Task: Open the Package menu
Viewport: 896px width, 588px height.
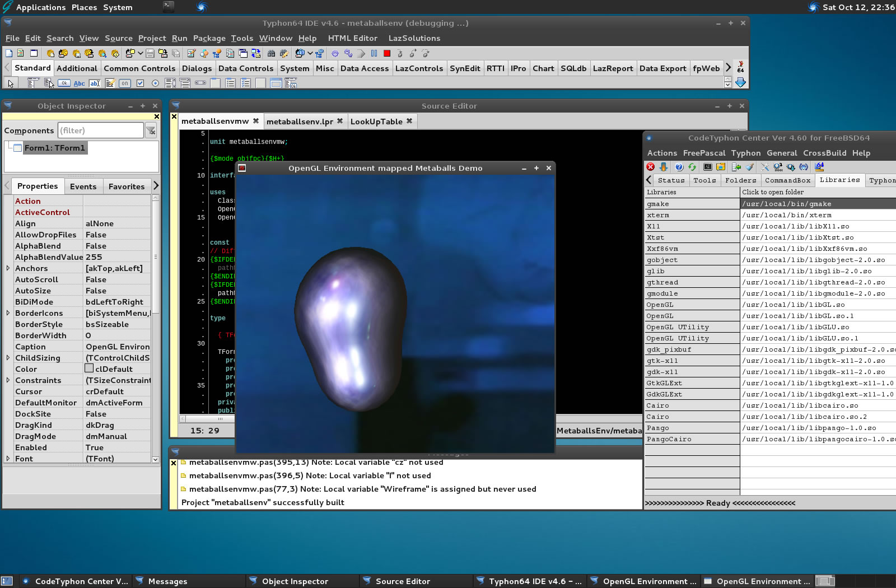Action: click(209, 38)
